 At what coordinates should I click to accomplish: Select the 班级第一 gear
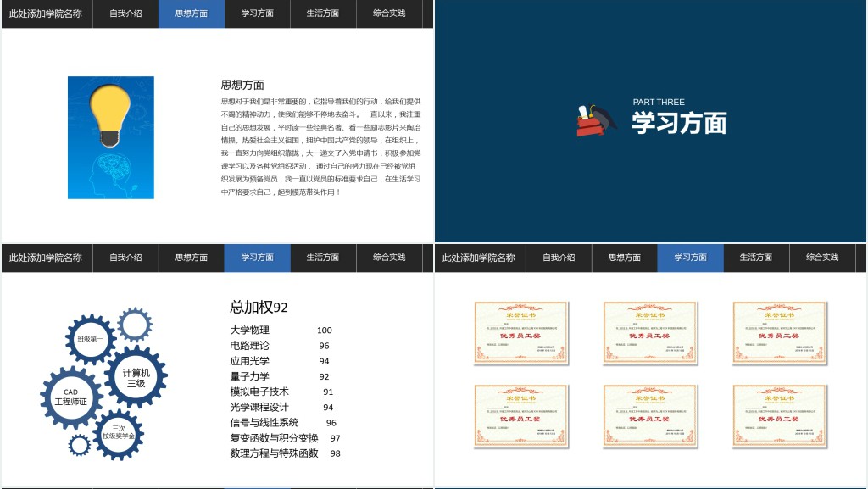90,338
